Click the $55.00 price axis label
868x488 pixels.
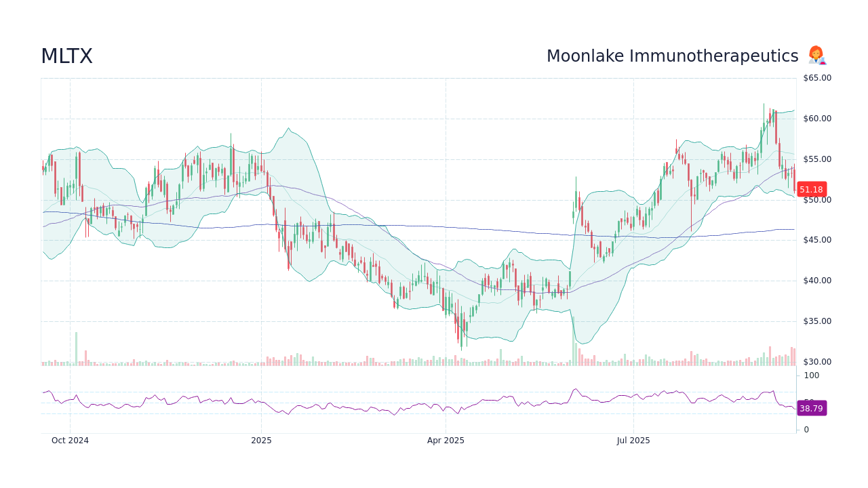point(817,159)
